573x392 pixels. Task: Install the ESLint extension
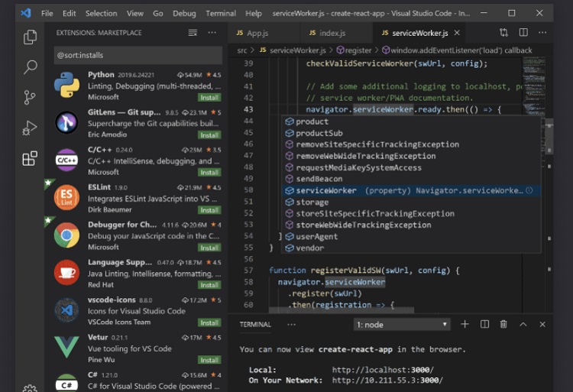point(209,210)
